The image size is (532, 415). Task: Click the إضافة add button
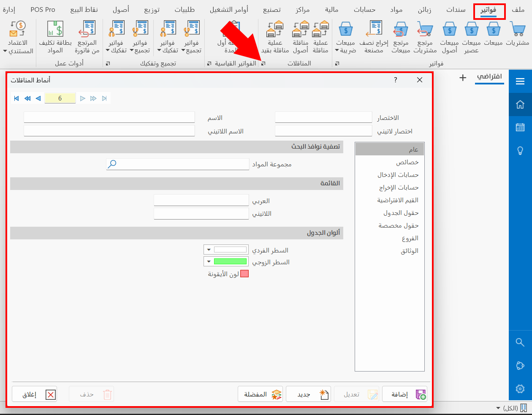(404, 394)
